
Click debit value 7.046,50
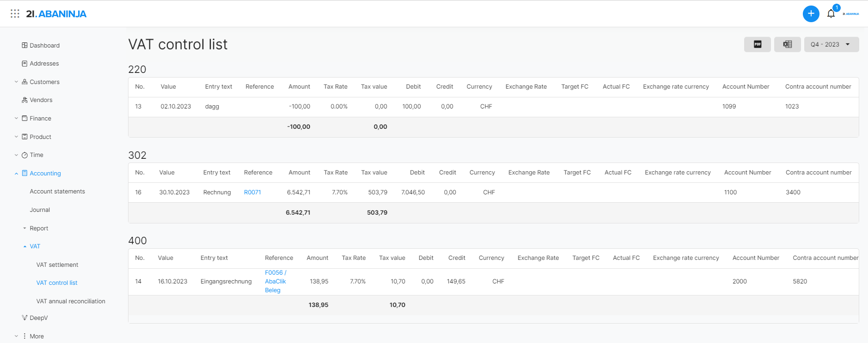[413, 192]
